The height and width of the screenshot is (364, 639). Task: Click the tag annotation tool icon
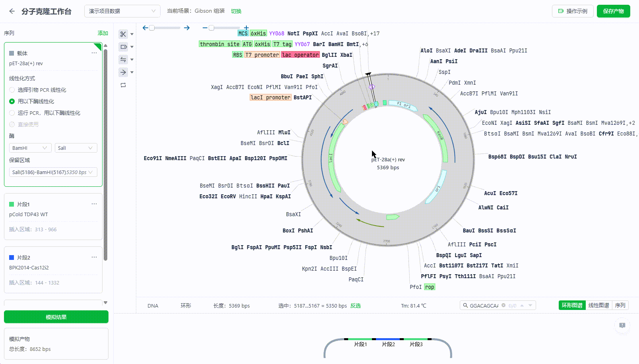[123, 47]
